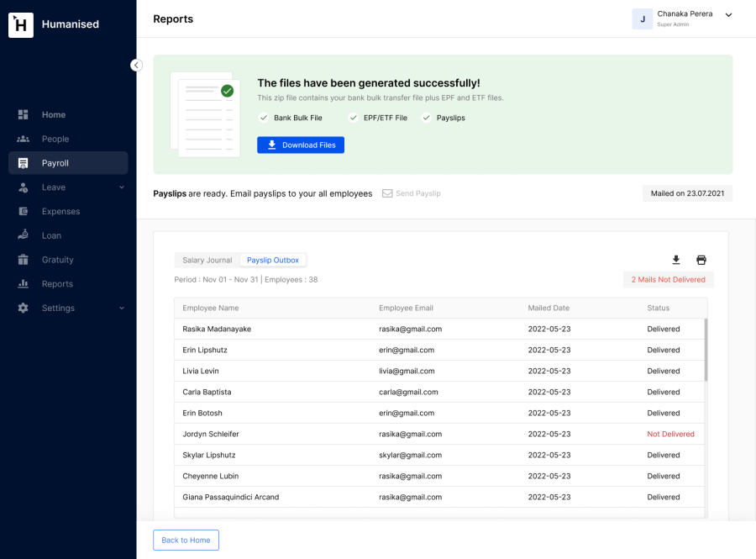This screenshot has height=559, width=756.
Task: Click the skylar@gmail.com email cell
Action: point(410,456)
